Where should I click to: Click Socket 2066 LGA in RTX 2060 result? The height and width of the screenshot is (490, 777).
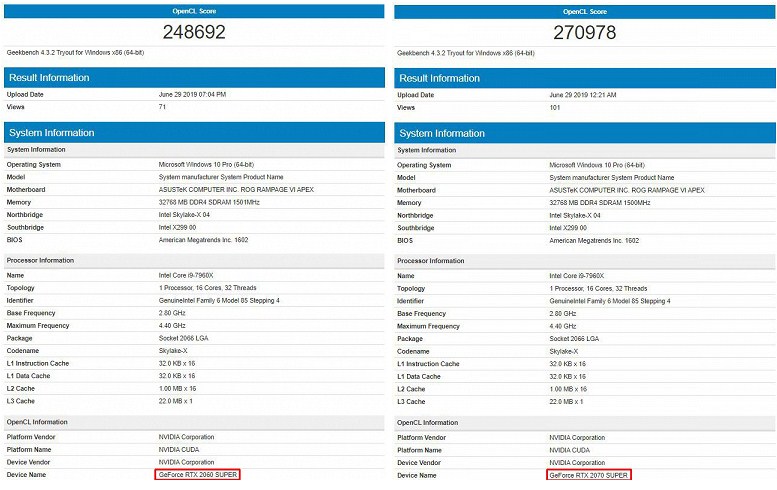pyautogui.click(x=183, y=338)
